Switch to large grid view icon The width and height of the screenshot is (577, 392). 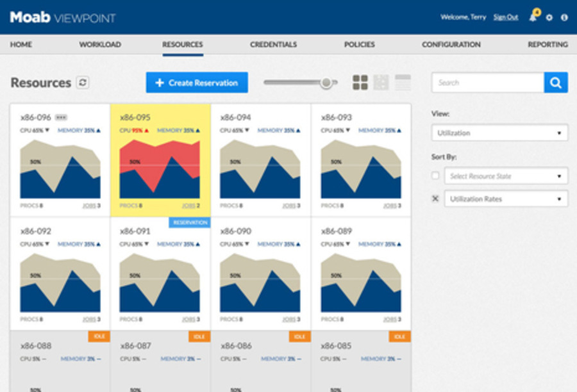[360, 83]
